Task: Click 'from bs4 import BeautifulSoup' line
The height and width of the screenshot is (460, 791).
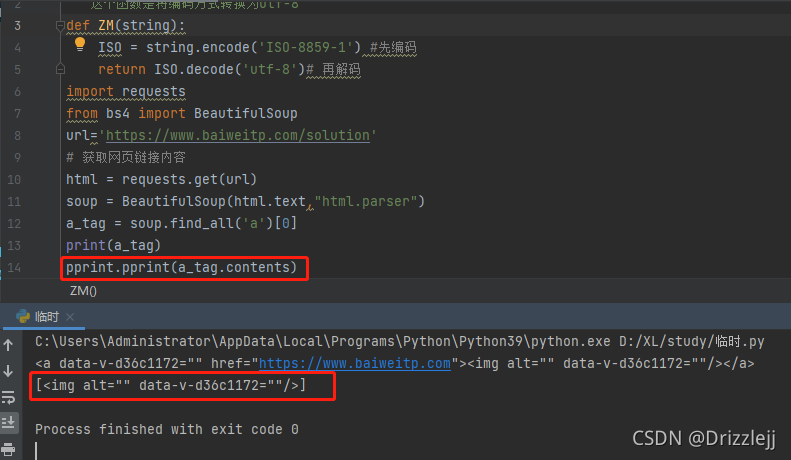Action: coord(182,113)
